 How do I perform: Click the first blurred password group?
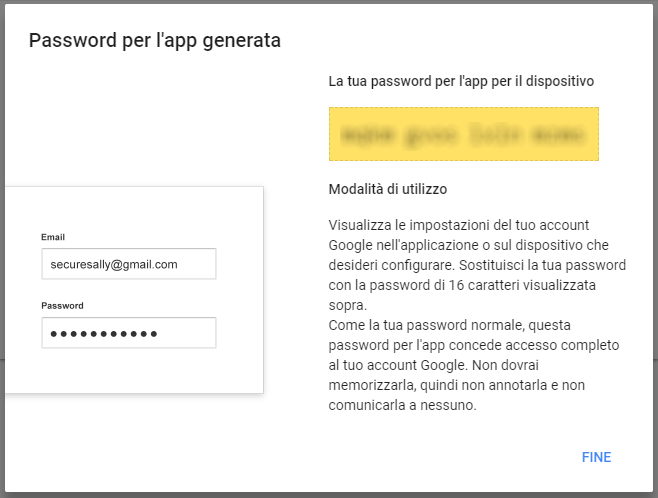point(368,135)
